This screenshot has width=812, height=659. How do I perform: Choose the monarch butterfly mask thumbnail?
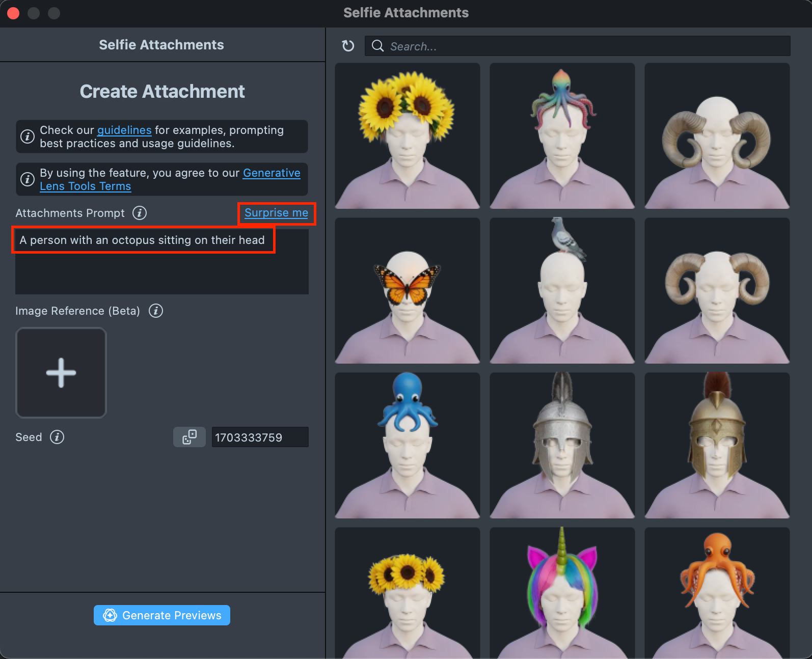(x=407, y=291)
